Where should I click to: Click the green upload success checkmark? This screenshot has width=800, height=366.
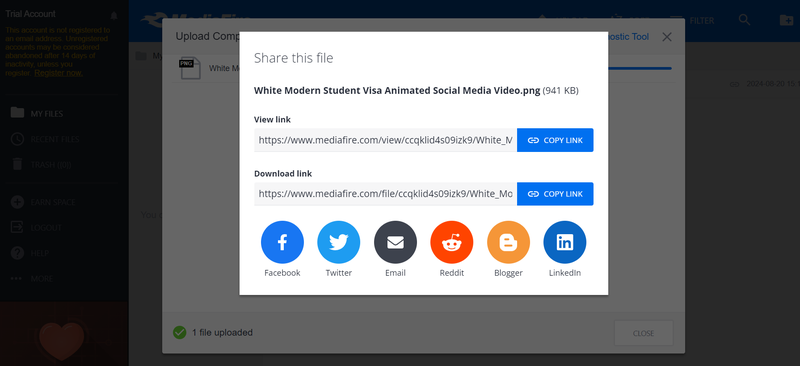pyautogui.click(x=180, y=333)
